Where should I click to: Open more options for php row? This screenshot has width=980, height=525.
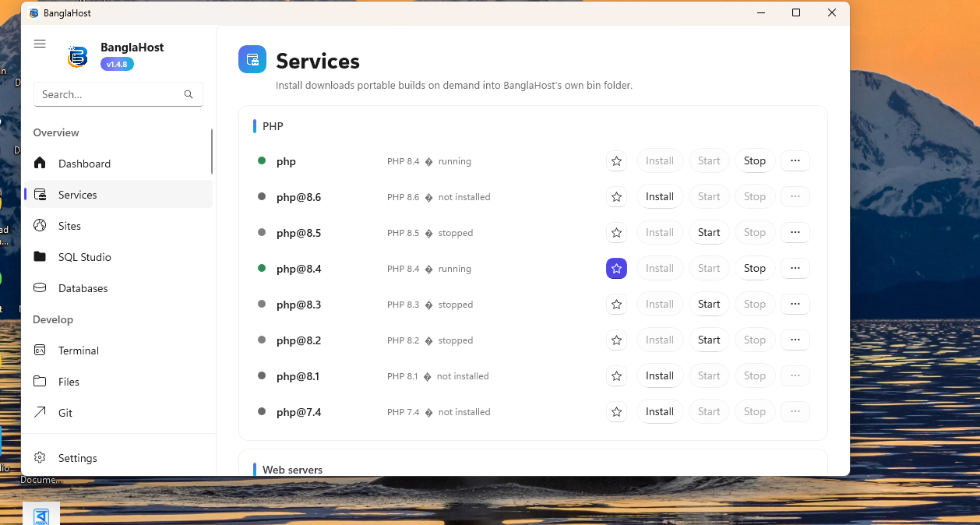tap(795, 160)
